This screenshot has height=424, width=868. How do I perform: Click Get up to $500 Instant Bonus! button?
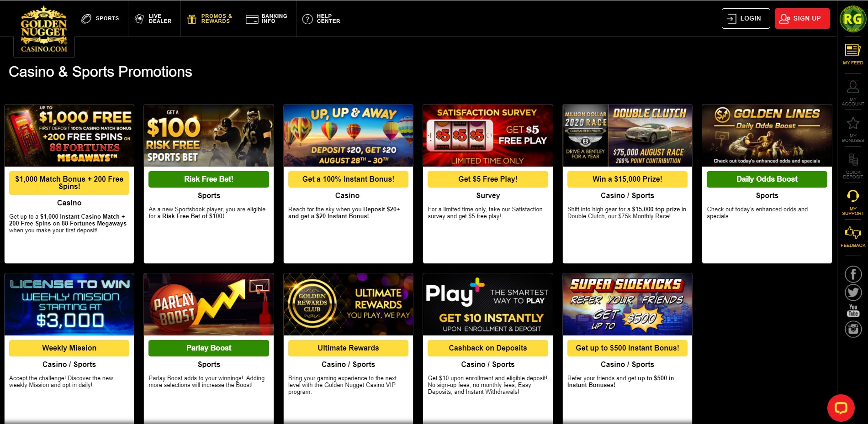pyautogui.click(x=627, y=348)
